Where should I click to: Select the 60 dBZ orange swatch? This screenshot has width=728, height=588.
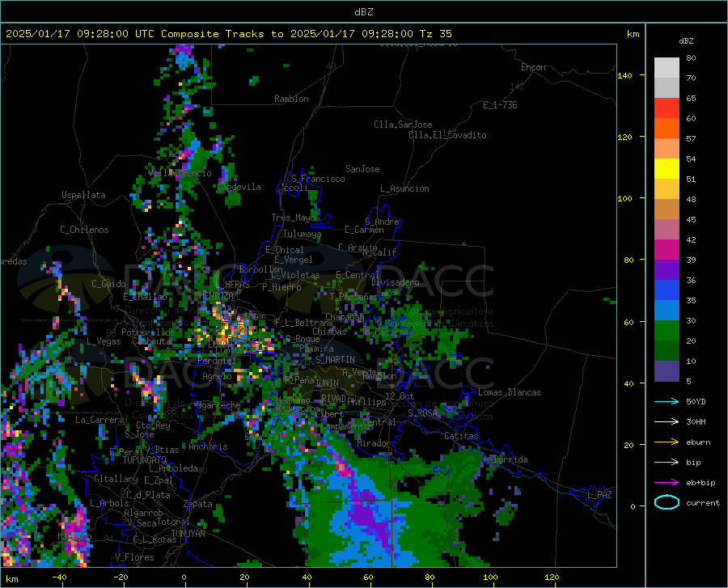[x=667, y=128]
